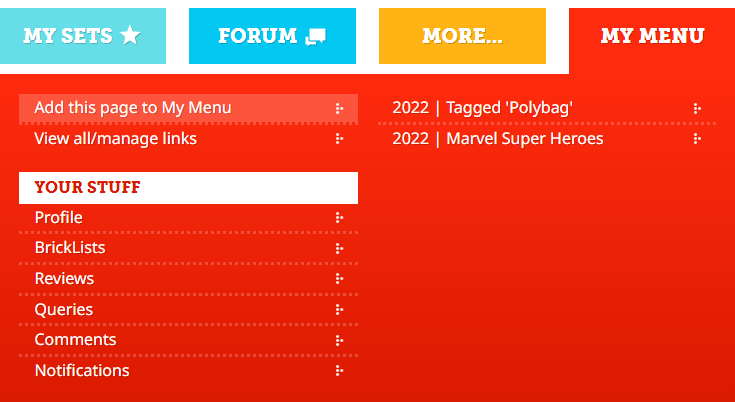The image size is (735, 402).
Task: Click the dots icon next to Reviews
Action: [339, 279]
